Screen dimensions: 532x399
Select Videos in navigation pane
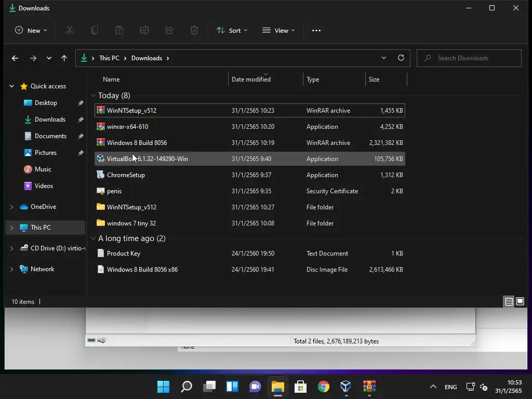[x=43, y=186]
